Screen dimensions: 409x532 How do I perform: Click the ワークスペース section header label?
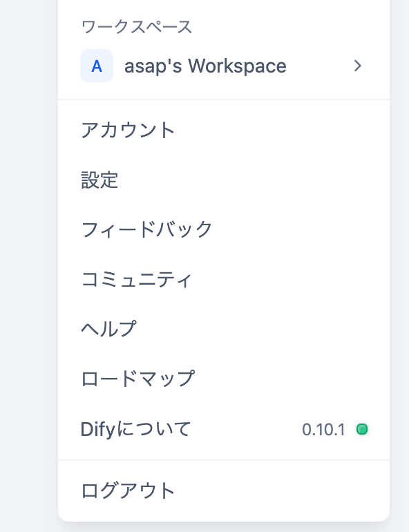click(137, 27)
